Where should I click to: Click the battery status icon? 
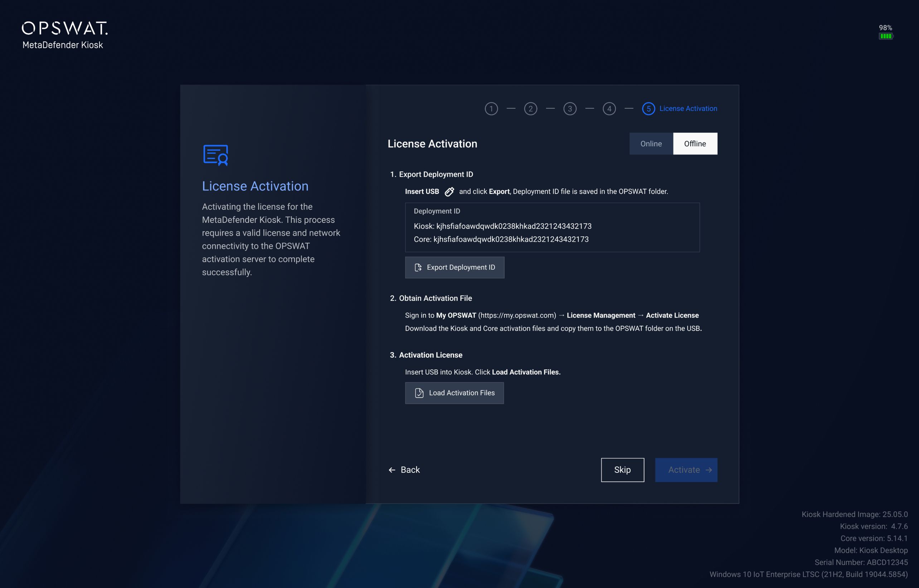click(885, 36)
